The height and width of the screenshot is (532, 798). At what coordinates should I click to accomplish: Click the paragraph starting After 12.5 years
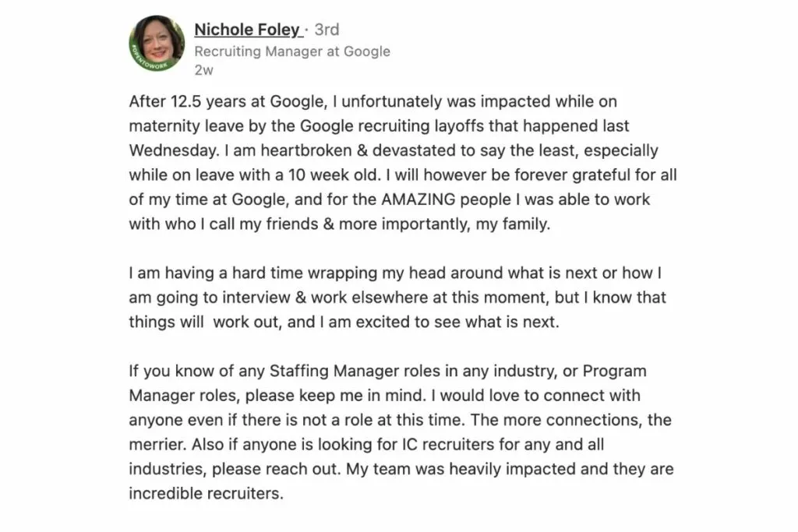pyautogui.click(x=403, y=162)
